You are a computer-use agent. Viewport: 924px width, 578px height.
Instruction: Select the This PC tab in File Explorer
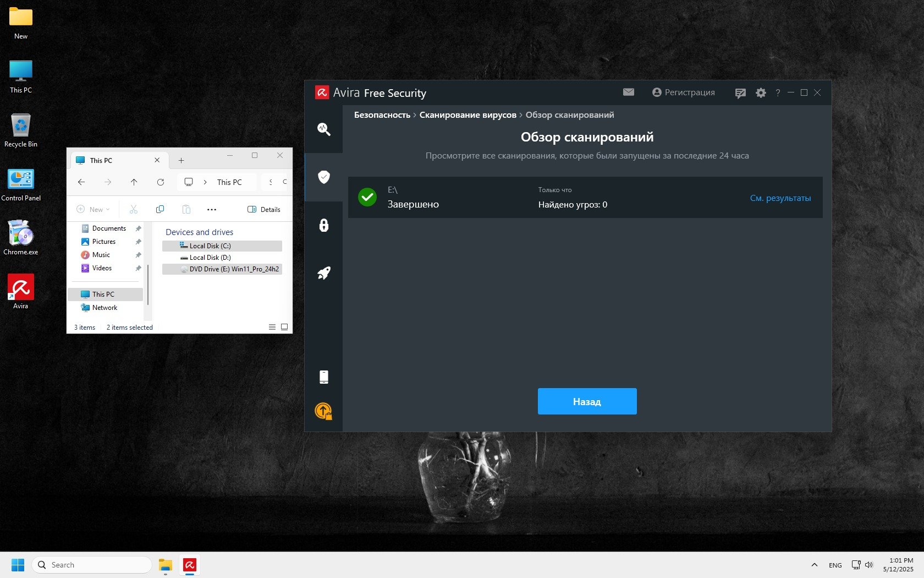pos(118,160)
